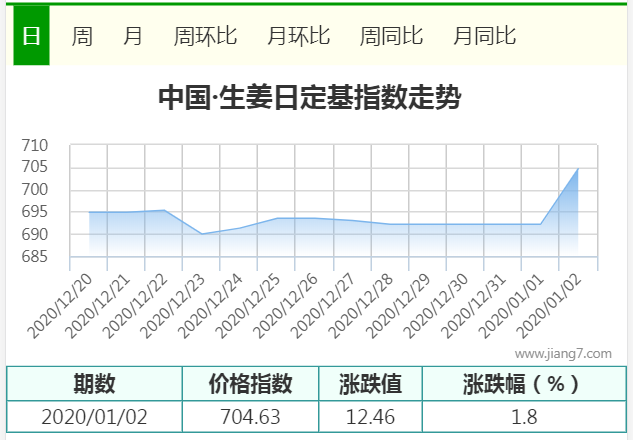Click y-axis label 700
Viewport: 633px width, 440px height.
pos(35,189)
